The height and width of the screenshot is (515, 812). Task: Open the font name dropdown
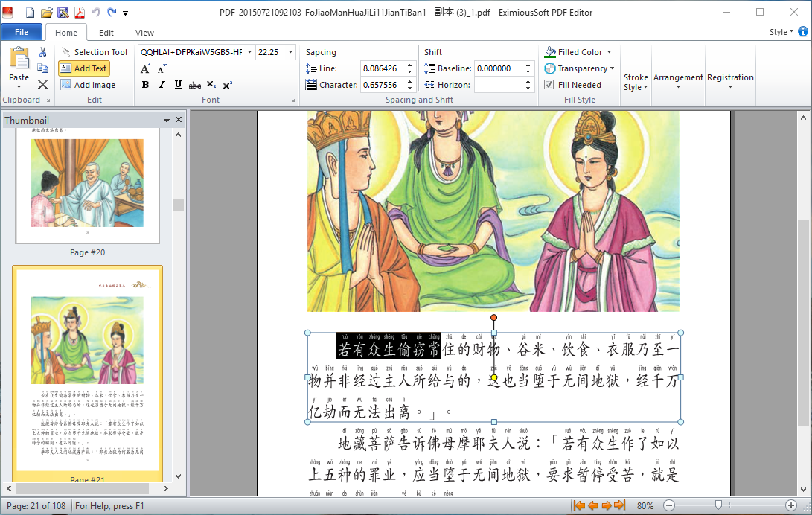click(248, 52)
